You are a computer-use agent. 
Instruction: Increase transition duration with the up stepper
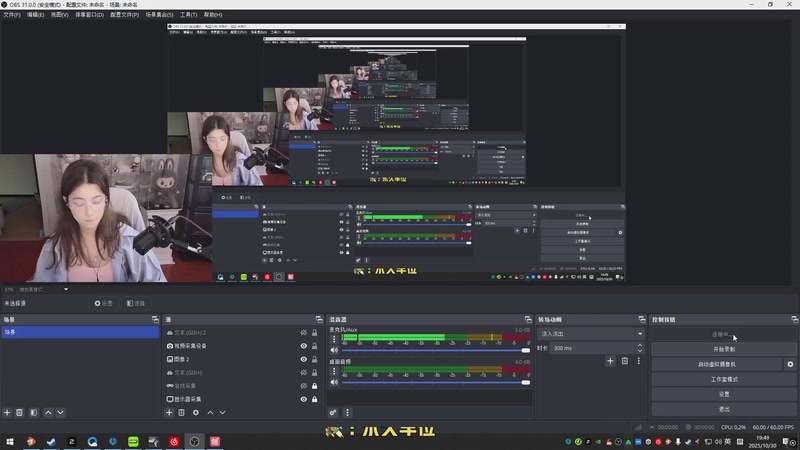click(x=640, y=345)
